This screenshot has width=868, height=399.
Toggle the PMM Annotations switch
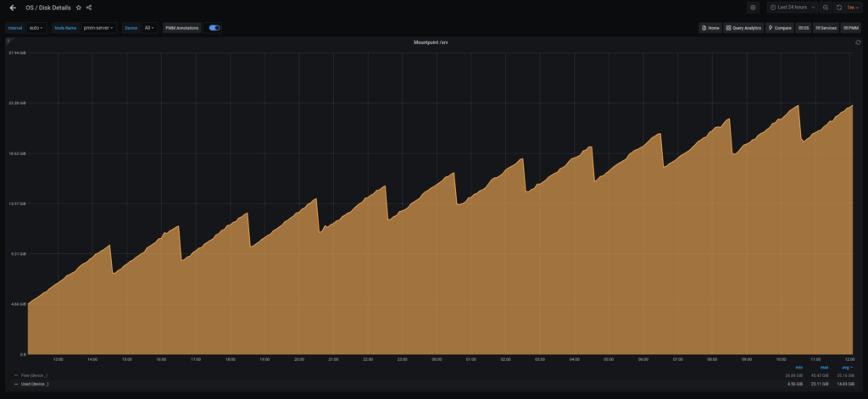click(x=214, y=28)
